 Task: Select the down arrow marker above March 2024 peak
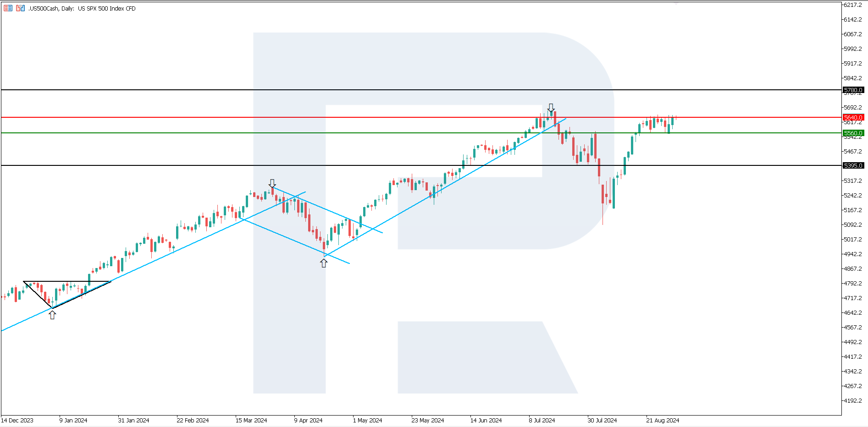(x=272, y=183)
